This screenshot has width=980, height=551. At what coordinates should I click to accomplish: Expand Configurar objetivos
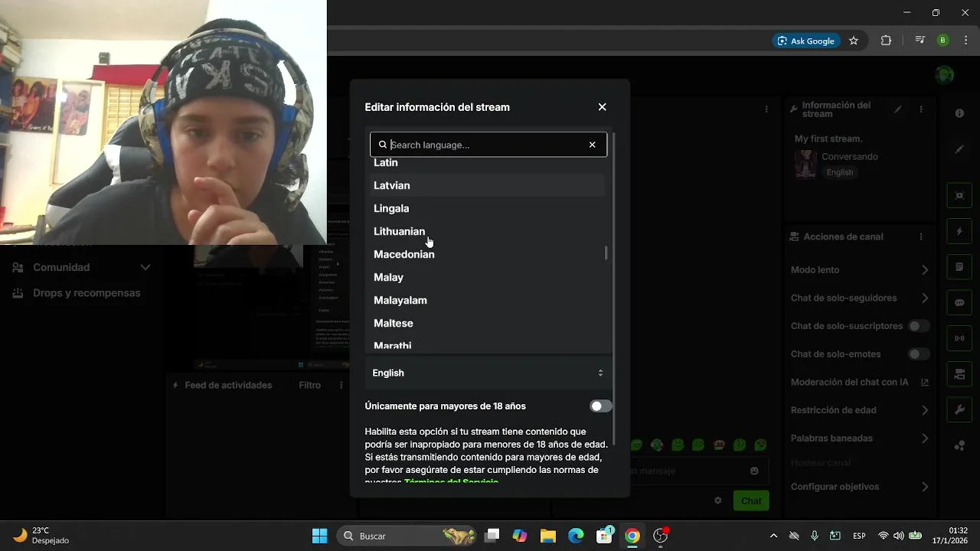pyautogui.click(x=925, y=487)
